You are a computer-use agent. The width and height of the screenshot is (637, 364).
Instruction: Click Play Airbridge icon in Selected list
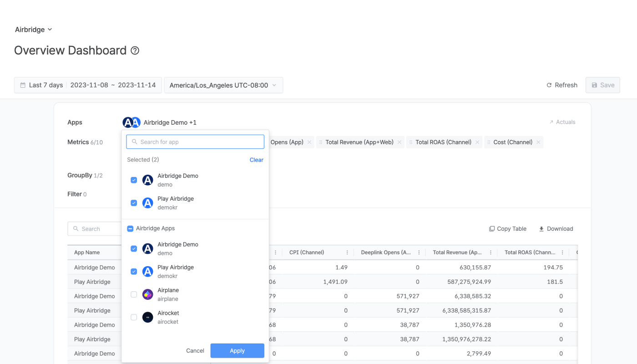pyautogui.click(x=148, y=203)
